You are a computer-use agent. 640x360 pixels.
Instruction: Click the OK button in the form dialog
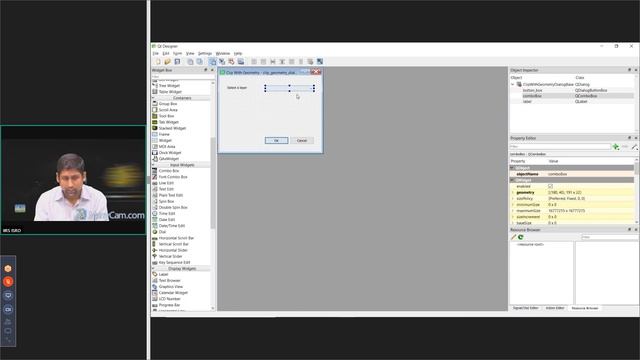tap(276, 140)
